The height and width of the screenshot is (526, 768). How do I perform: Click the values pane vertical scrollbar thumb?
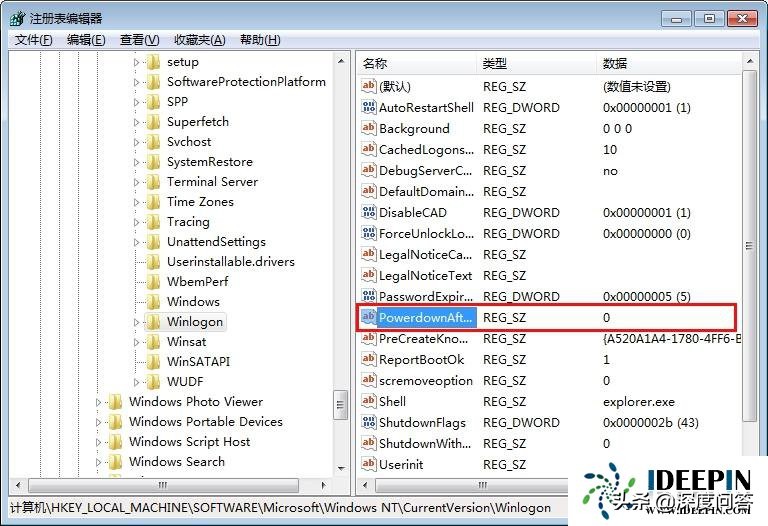click(749, 245)
